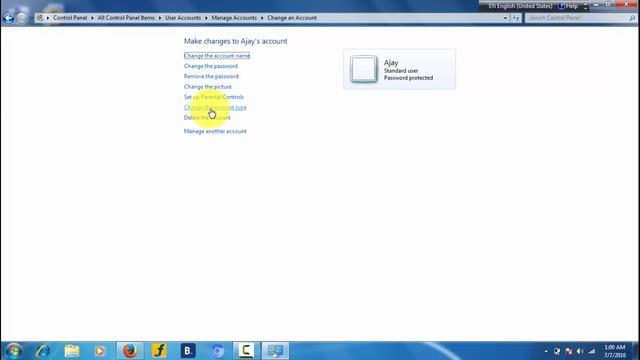
Task: Minimize the Control Panel window
Action: pyautogui.click(x=596, y=4)
